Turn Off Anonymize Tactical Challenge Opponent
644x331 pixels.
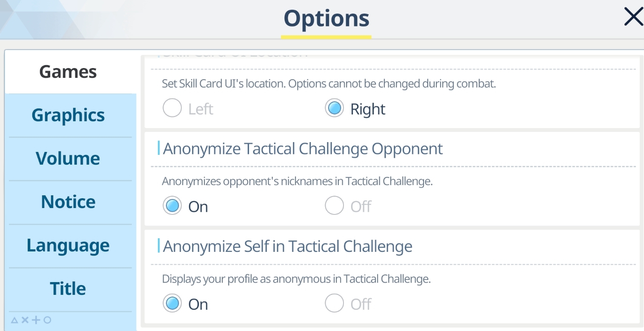334,206
